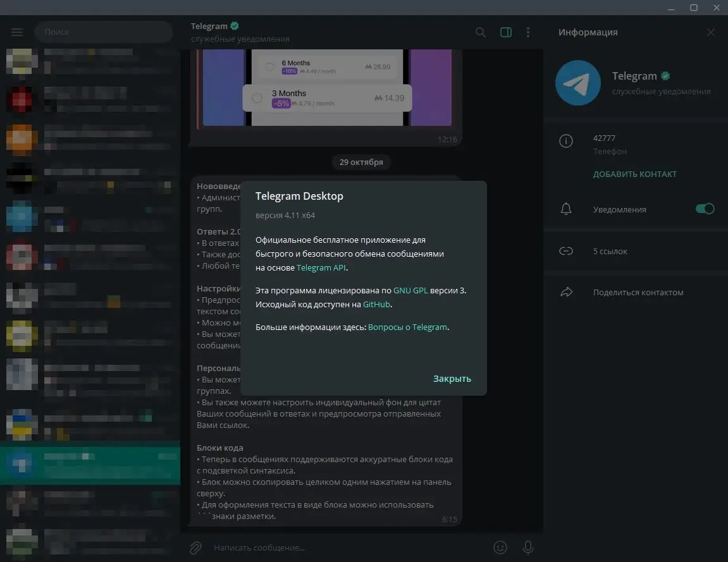Click the версия 4.11 x64 version text
728x562 pixels.
pos(285,216)
